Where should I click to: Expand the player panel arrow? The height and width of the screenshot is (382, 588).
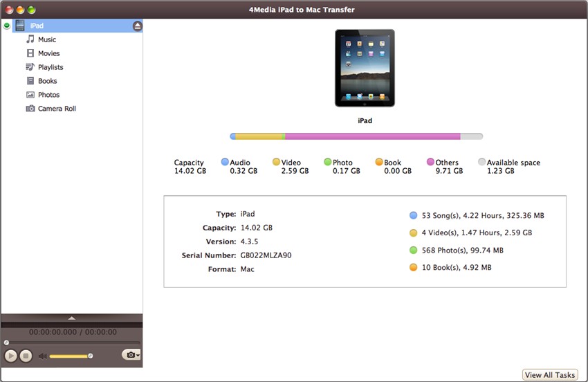[72, 318]
